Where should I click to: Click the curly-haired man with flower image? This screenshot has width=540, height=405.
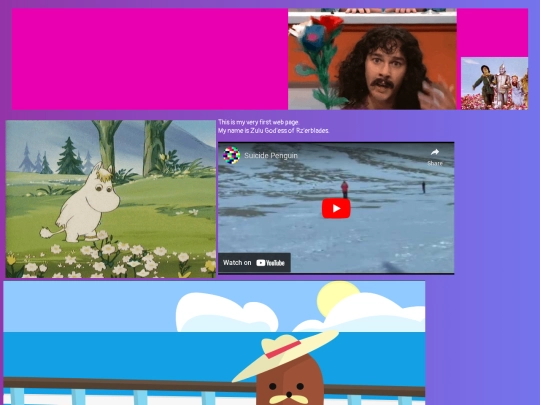[372, 59]
